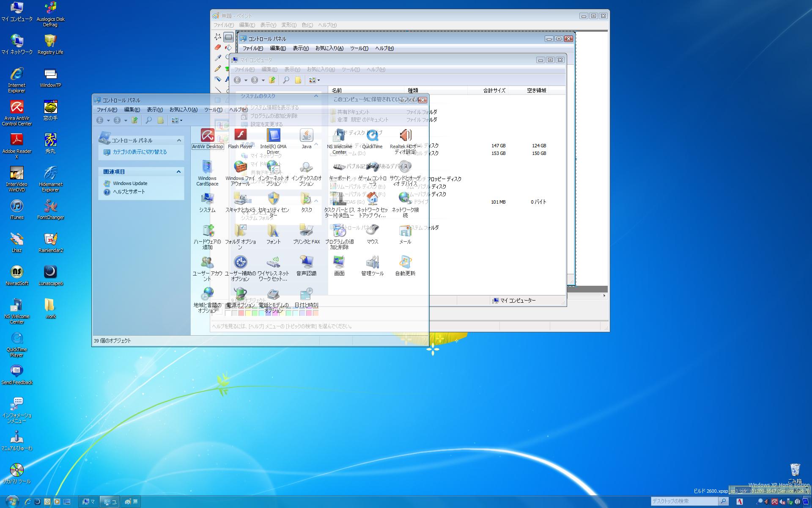Collapse コントロール パネル sidebar section
The height and width of the screenshot is (508, 812).
point(179,140)
